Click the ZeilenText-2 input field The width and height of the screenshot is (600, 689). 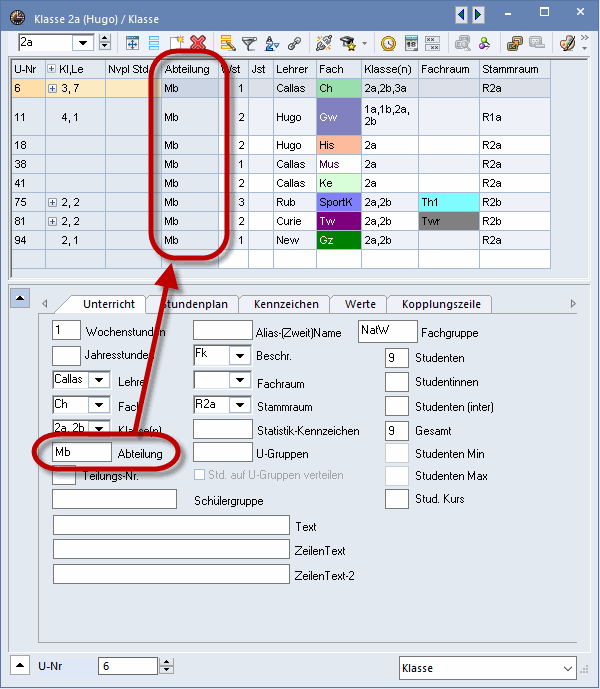point(171,574)
